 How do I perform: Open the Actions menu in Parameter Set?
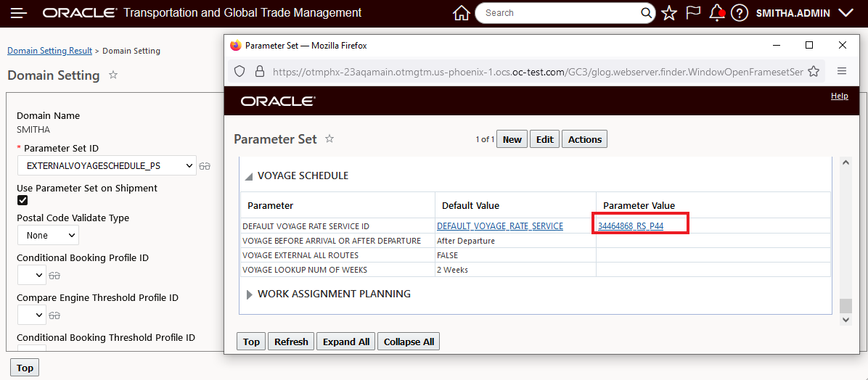(584, 139)
